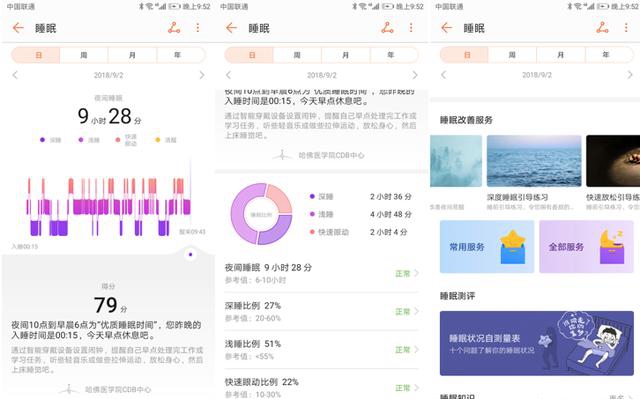Go to the next day in the middle screen
Screen dimensions: 640x399
(415, 75)
